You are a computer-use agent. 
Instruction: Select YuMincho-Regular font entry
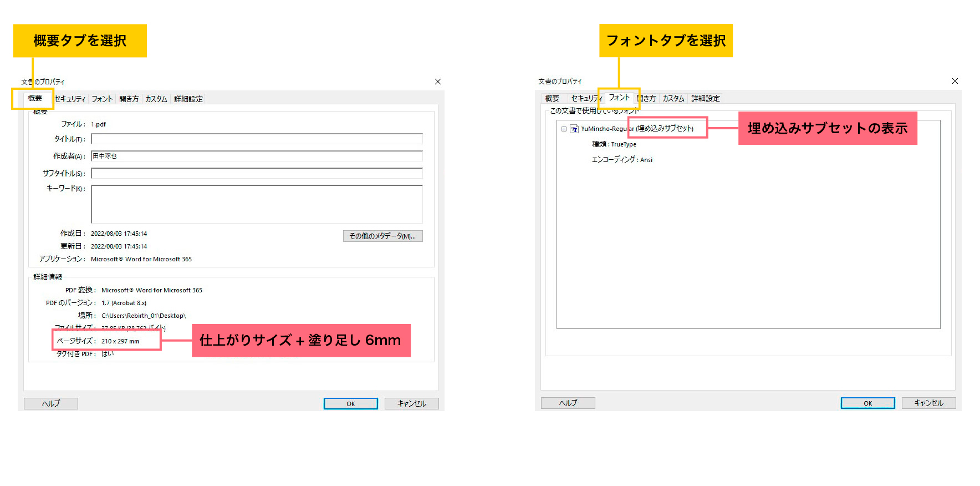[x=637, y=129]
